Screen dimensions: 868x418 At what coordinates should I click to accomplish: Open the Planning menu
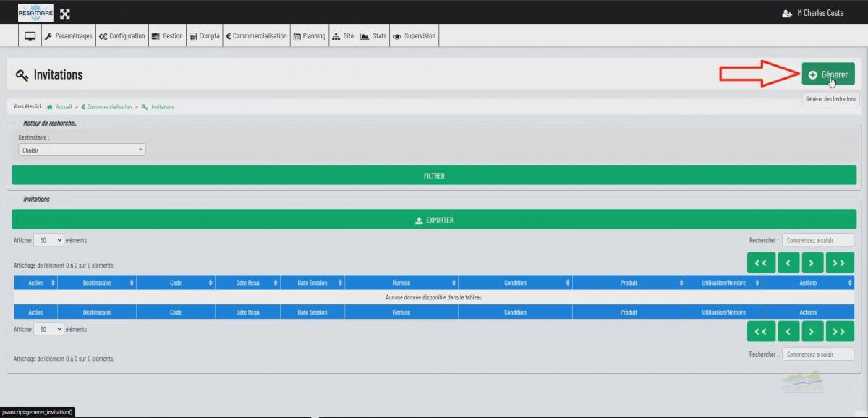tap(309, 36)
